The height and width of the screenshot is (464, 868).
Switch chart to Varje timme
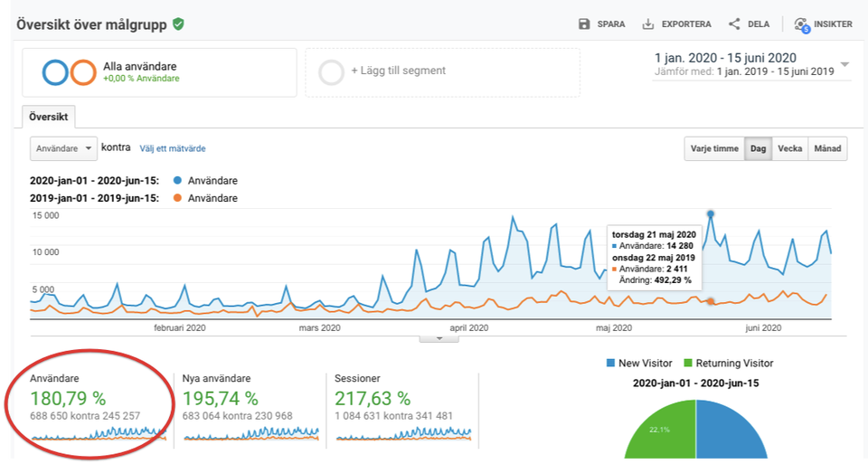click(x=714, y=148)
